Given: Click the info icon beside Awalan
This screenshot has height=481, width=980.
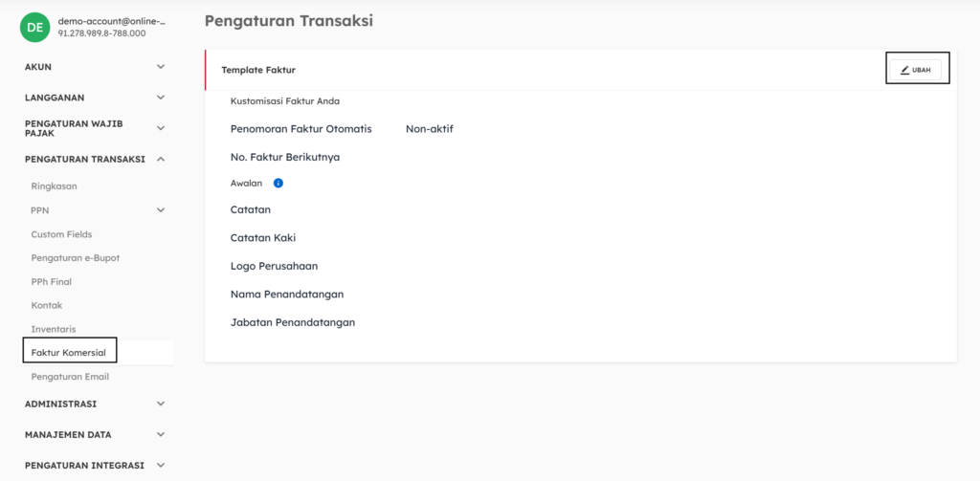Looking at the screenshot, I should click(278, 183).
